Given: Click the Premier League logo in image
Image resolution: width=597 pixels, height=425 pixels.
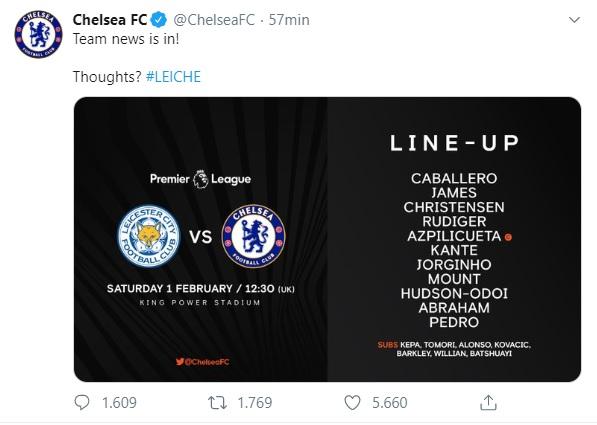Looking at the screenshot, I should [x=200, y=179].
